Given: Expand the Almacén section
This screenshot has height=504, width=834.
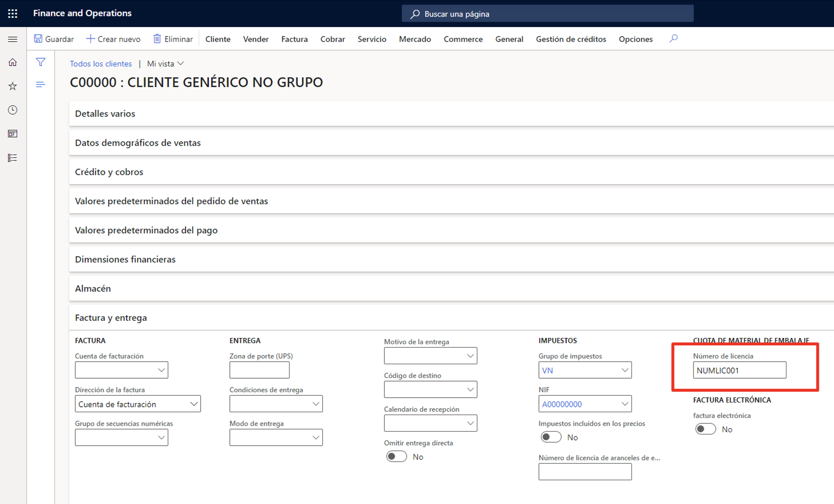Looking at the screenshot, I should coord(452,288).
